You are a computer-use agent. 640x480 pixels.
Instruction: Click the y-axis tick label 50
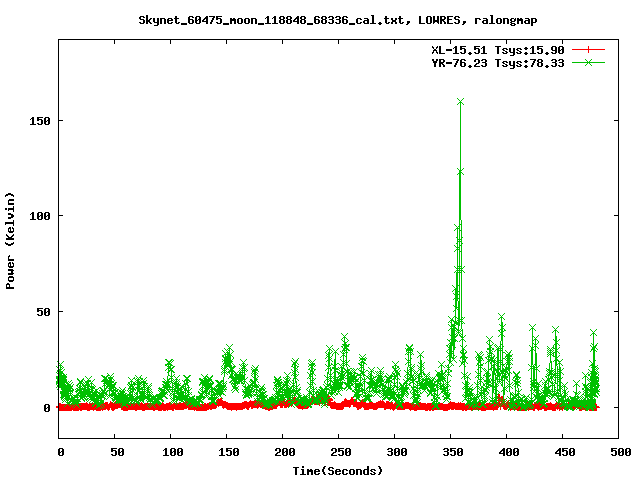[43, 312]
